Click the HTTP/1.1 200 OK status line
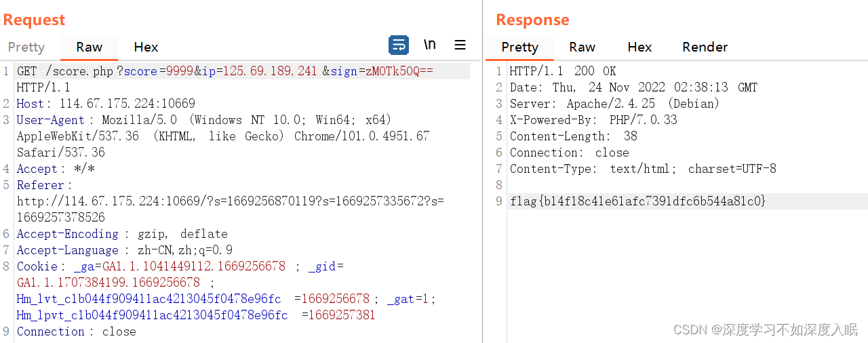Image resolution: width=868 pixels, height=343 pixels. pos(563,71)
